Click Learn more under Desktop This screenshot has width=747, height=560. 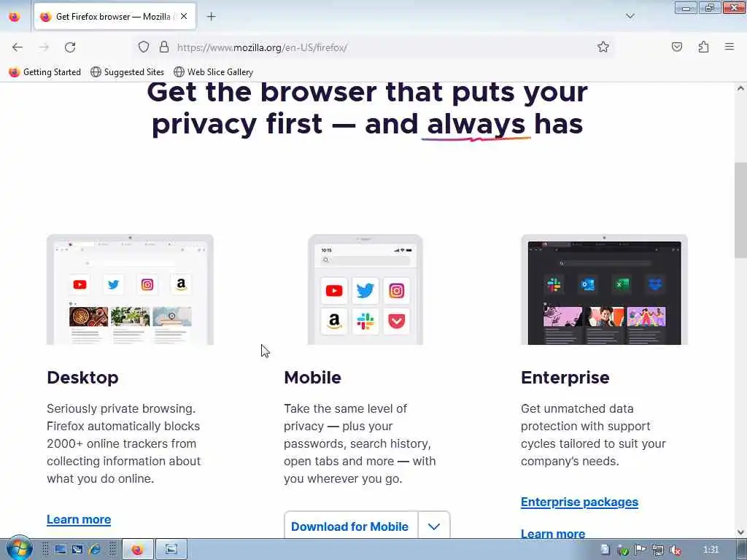click(79, 519)
